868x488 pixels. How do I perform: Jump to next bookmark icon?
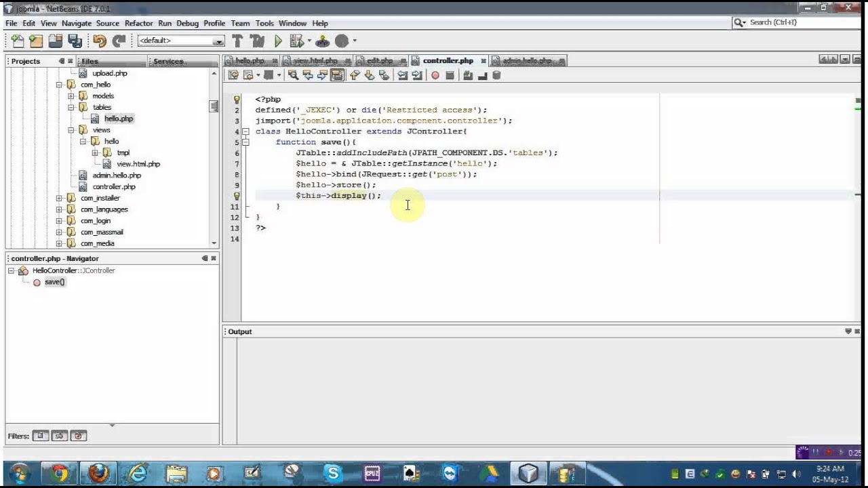pyautogui.click(x=370, y=75)
